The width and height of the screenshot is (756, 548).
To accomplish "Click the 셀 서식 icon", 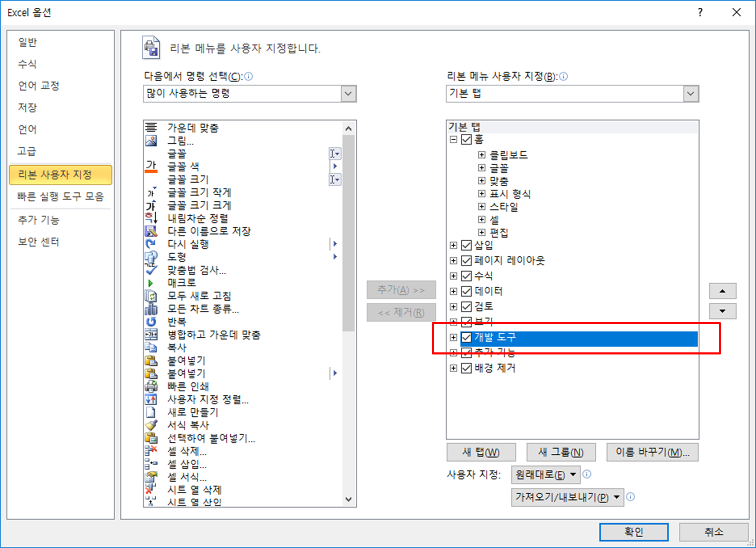I will click(x=151, y=477).
